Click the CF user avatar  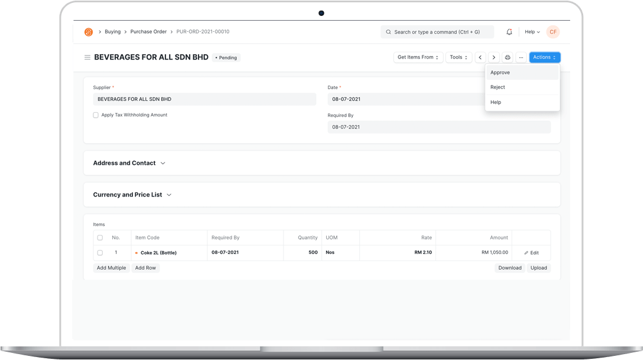(x=553, y=32)
